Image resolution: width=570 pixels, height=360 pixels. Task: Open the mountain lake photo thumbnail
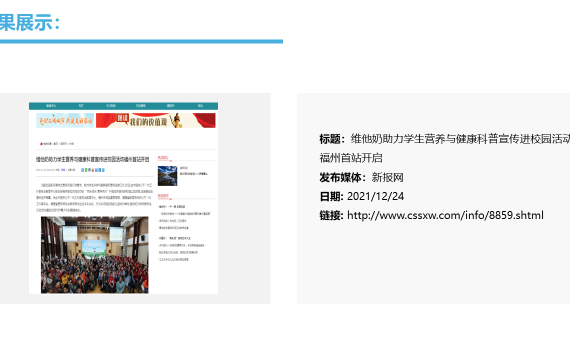(x=168, y=176)
